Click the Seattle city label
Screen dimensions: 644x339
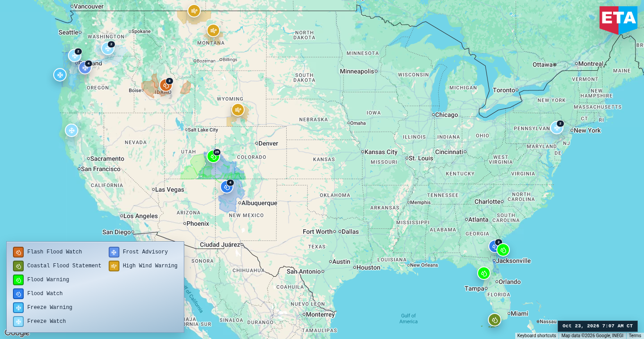click(68, 33)
